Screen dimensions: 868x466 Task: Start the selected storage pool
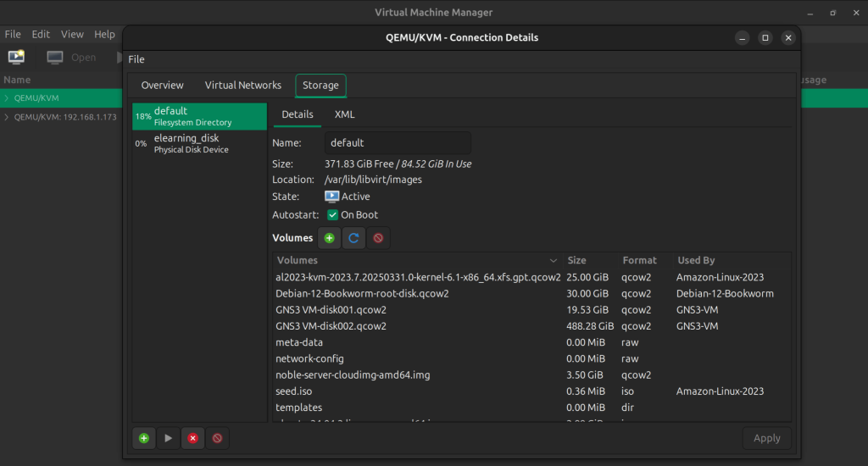169,438
